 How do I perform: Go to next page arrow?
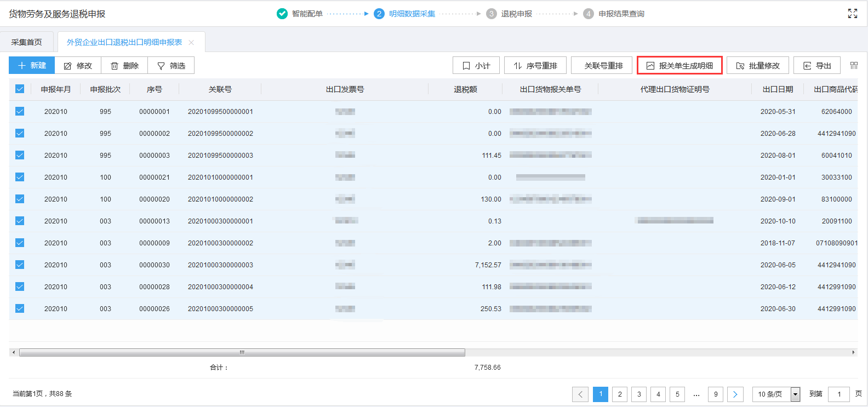coord(735,394)
